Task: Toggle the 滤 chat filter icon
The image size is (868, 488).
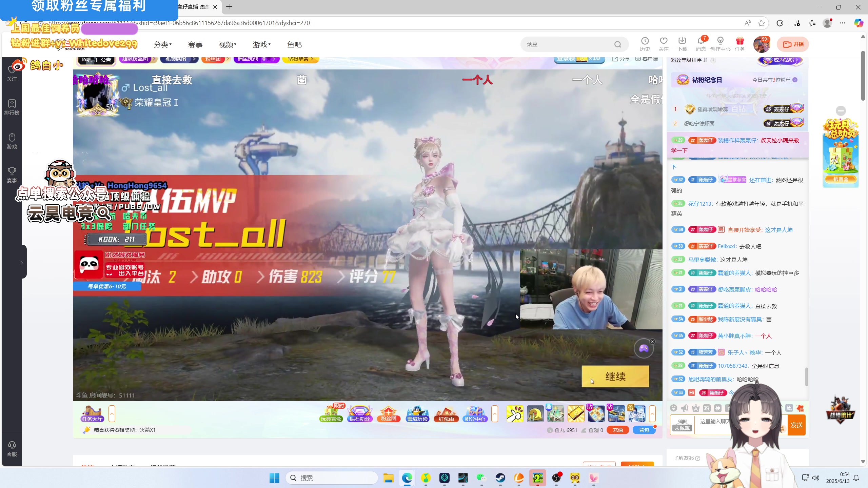Action: coord(789,408)
